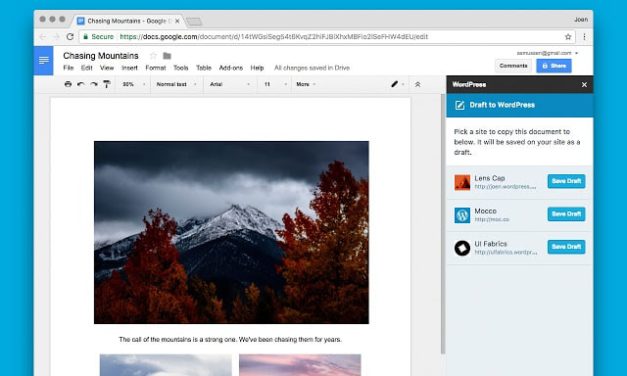This screenshot has height=376, width=627.
Task: Open the editing mode dropdown arrow
Action: [x=403, y=84]
